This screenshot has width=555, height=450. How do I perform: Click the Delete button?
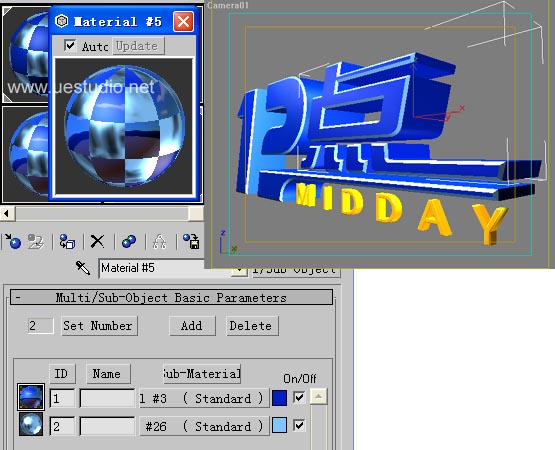pyautogui.click(x=252, y=325)
